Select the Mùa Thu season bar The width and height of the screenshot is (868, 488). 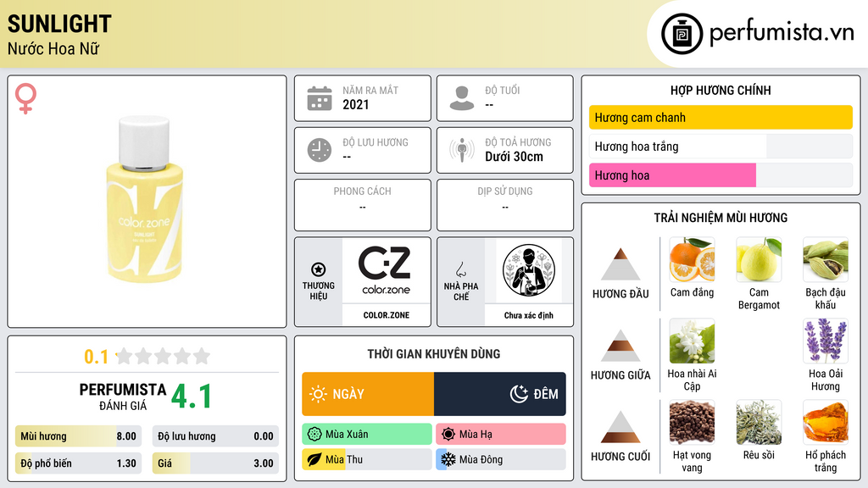(367, 459)
